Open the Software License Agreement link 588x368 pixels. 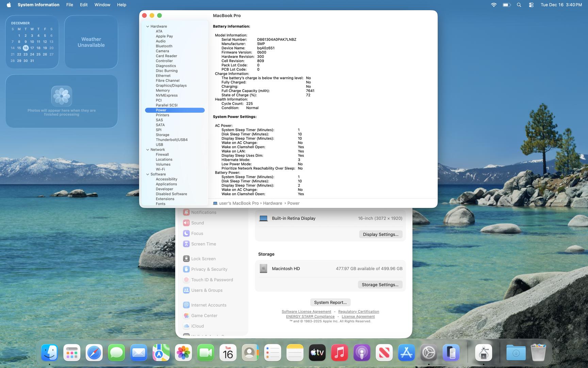point(306,312)
